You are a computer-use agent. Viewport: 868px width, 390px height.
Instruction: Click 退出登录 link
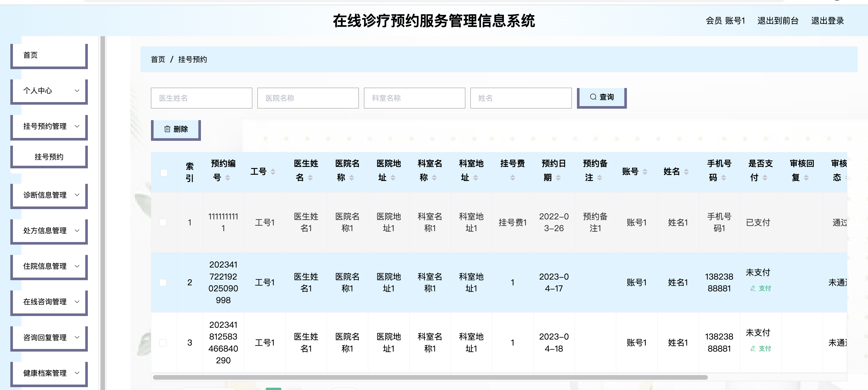pyautogui.click(x=827, y=21)
